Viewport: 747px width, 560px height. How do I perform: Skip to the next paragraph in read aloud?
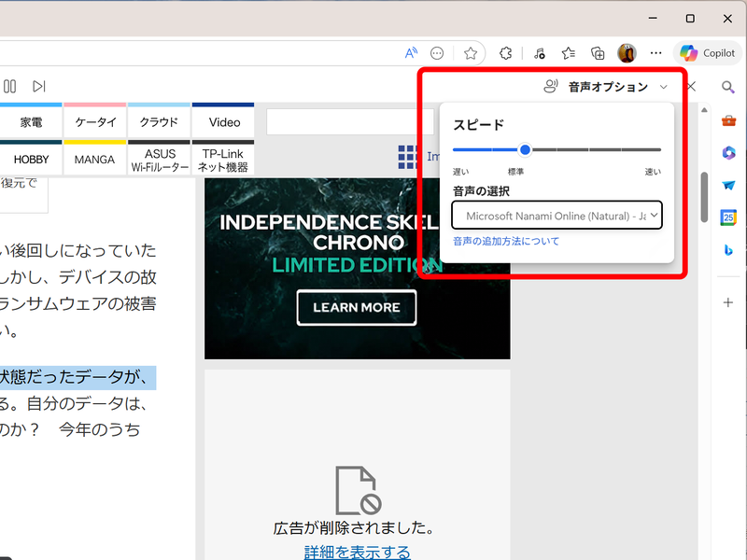click(x=39, y=86)
